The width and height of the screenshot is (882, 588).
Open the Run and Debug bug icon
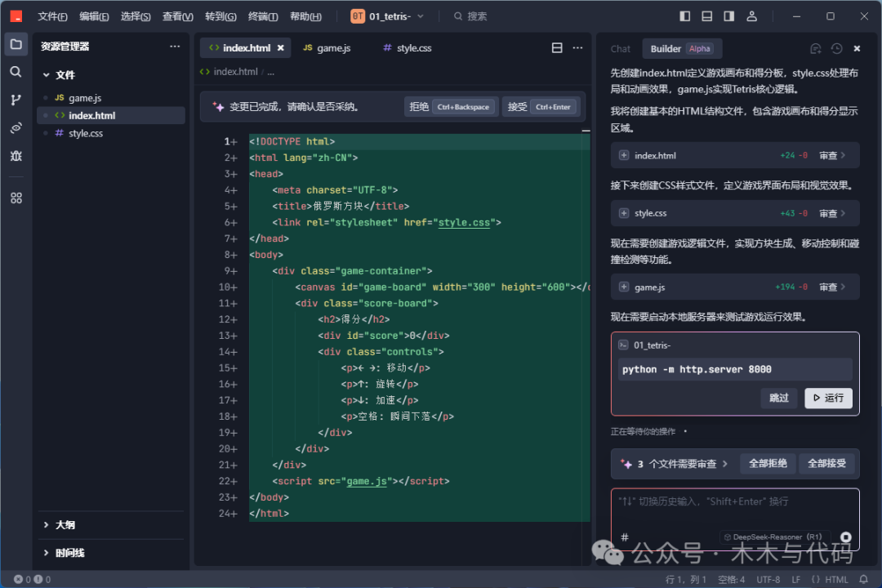coord(16,156)
